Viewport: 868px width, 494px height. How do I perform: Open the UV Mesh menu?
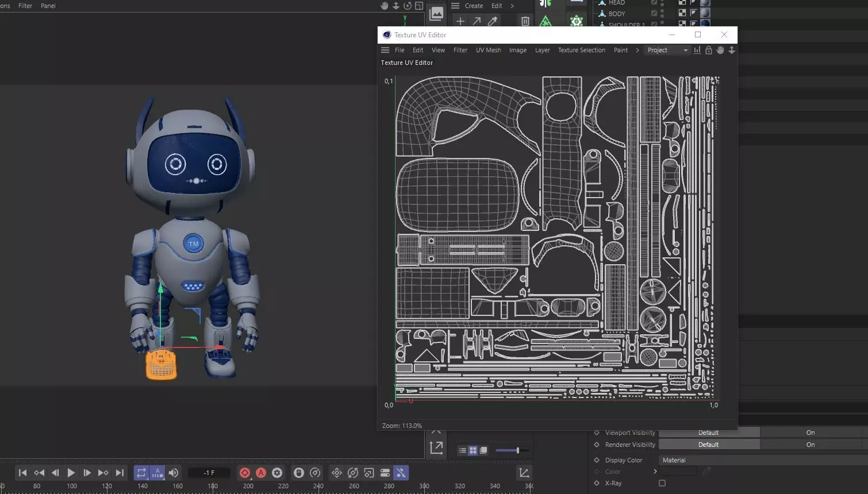[488, 50]
